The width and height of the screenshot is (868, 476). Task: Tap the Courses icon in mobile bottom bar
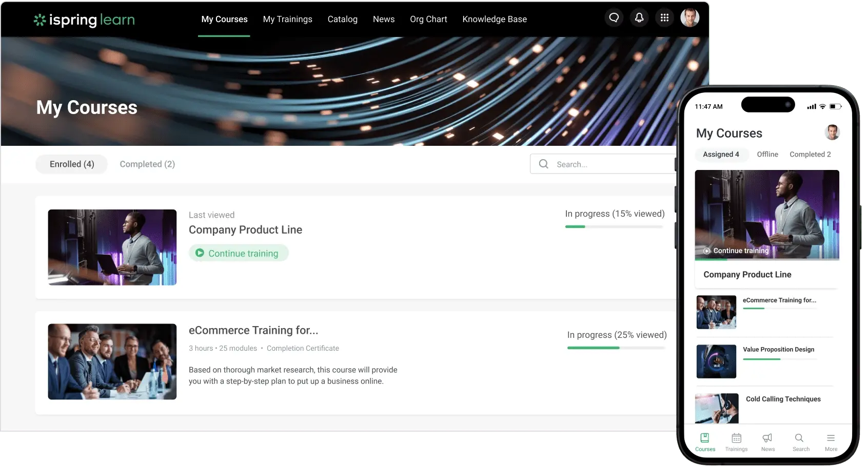click(x=705, y=442)
